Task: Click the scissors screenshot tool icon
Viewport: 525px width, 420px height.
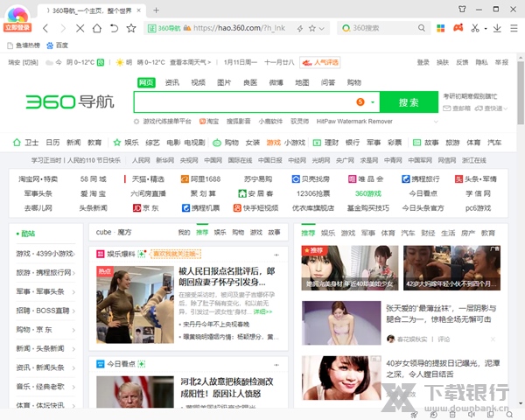Action: click(475, 28)
